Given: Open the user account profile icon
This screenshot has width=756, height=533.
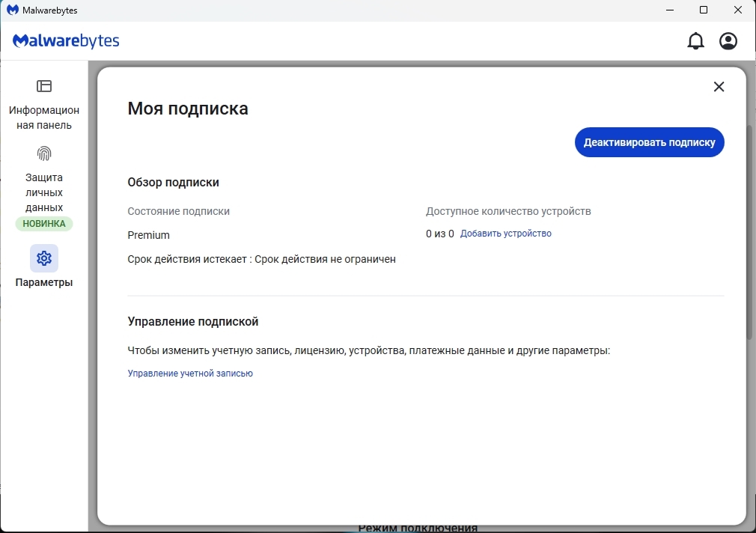Looking at the screenshot, I should click(x=728, y=41).
